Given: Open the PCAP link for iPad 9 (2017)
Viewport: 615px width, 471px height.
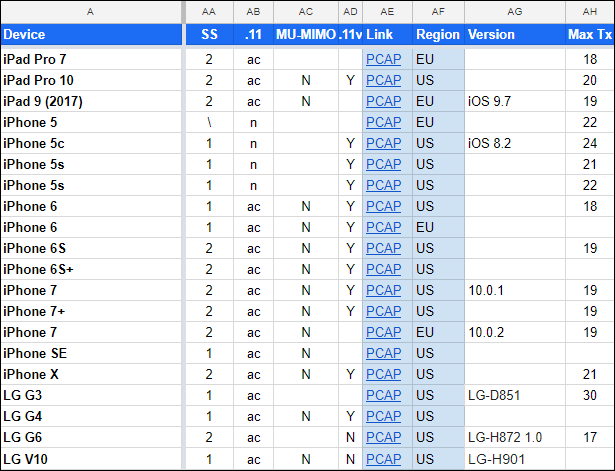Looking at the screenshot, I should pos(383,101).
